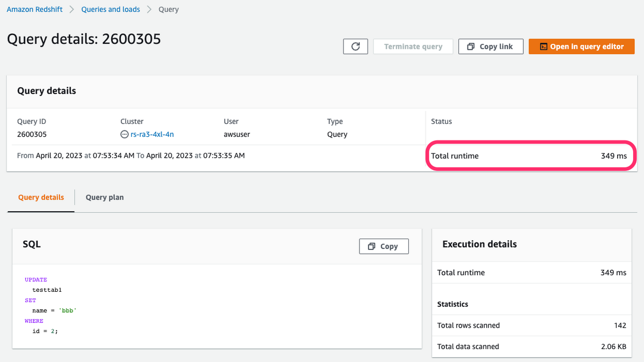Click the copy icon in Copy link

[x=471, y=47]
